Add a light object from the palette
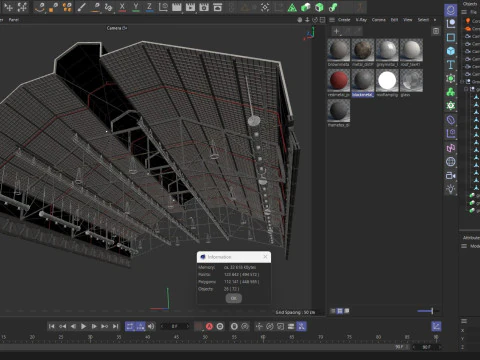 tap(451, 189)
